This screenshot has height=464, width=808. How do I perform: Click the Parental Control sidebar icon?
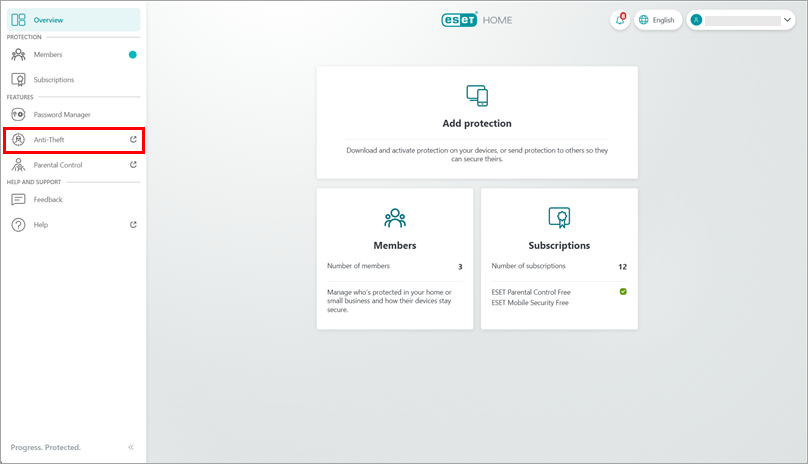pyautogui.click(x=18, y=165)
